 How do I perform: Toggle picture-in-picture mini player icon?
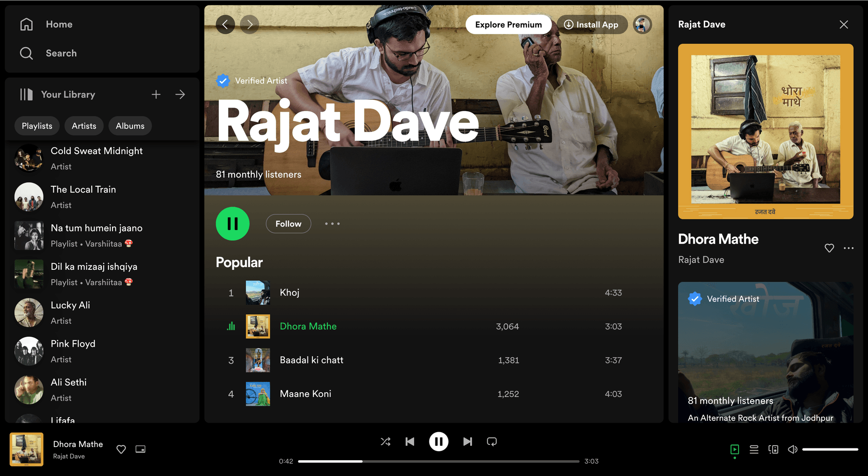pyautogui.click(x=141, y=449)
